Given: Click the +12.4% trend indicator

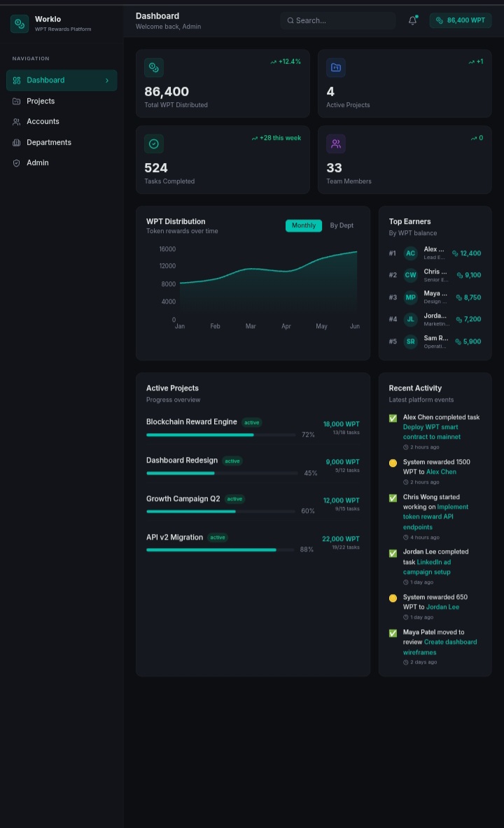Looking at the screenshot, I should [286, 62].
